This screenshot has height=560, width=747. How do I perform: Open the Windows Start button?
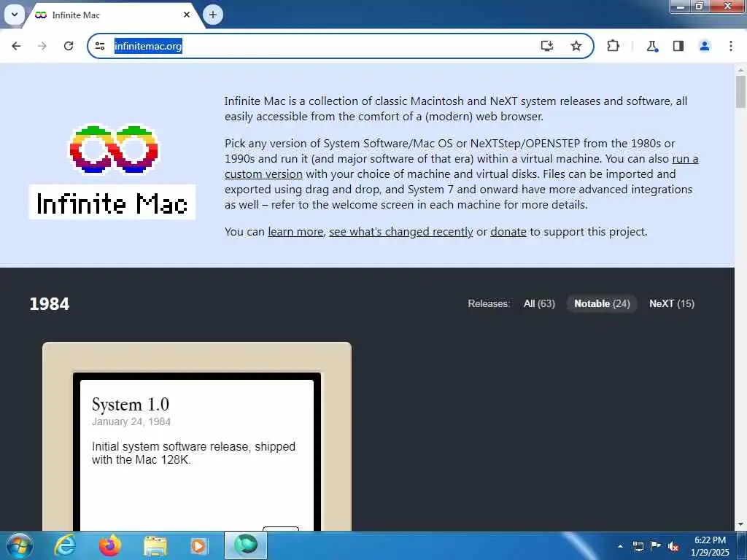(20, 545)
